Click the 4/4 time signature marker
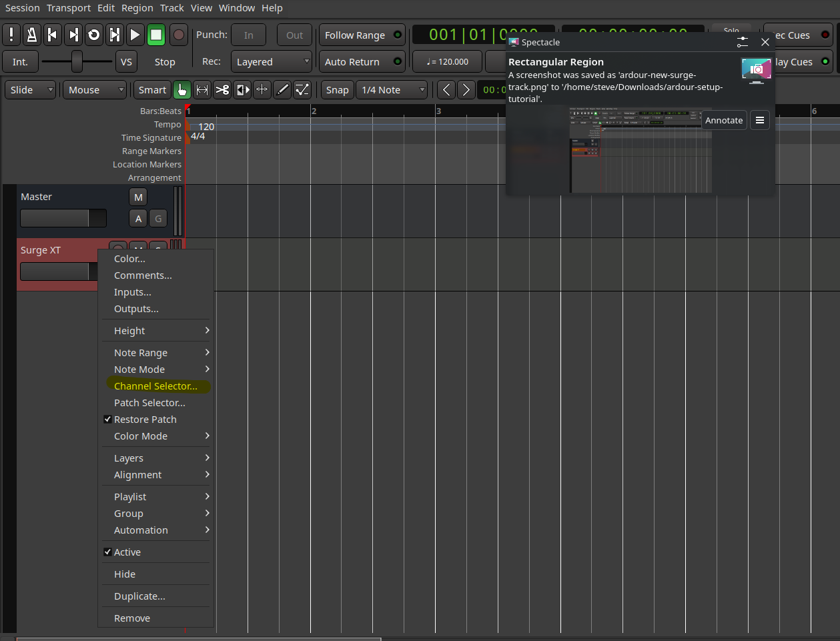 coord(197,136)
